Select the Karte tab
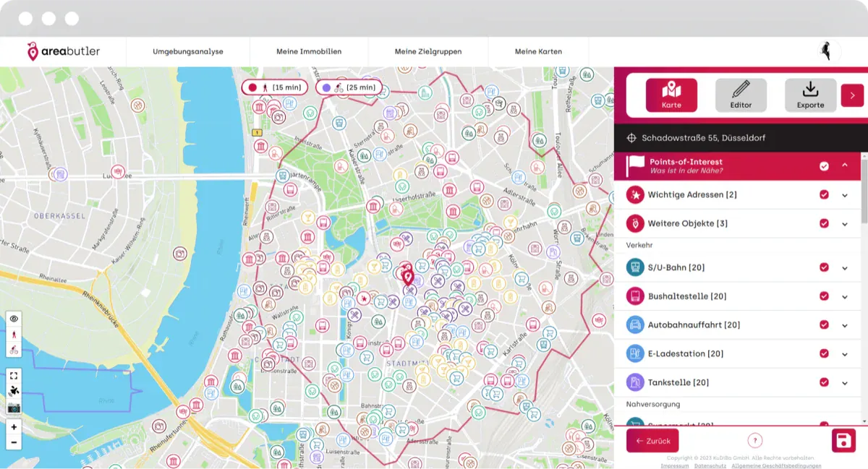 point(671,95)
